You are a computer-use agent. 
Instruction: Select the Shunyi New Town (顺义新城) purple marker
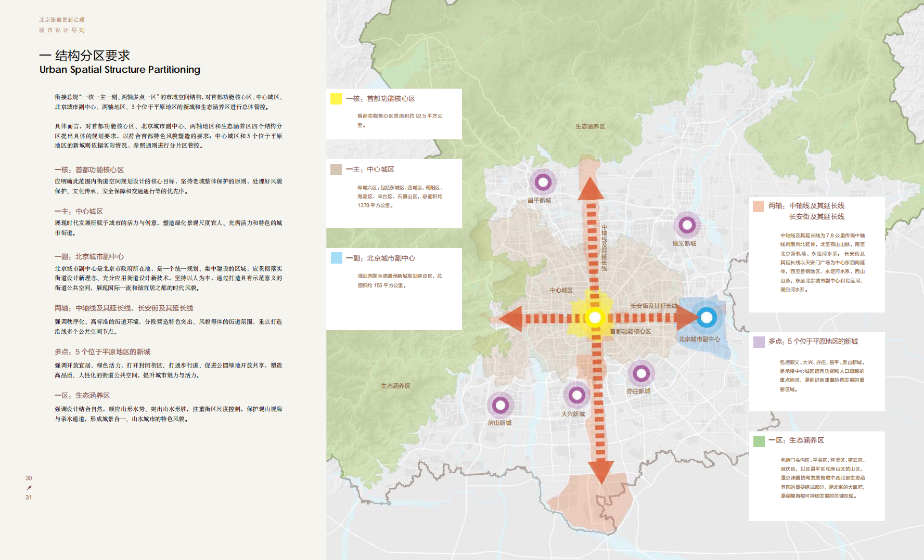coord(687,225)
